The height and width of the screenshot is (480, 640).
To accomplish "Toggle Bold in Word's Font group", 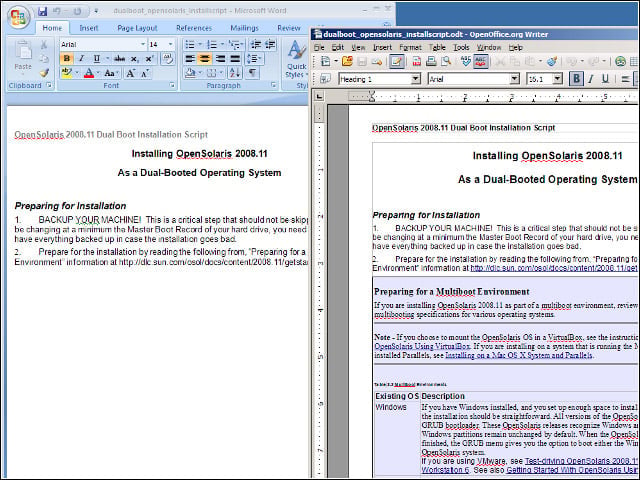I will pyautogui.click(x=67, y=59).
